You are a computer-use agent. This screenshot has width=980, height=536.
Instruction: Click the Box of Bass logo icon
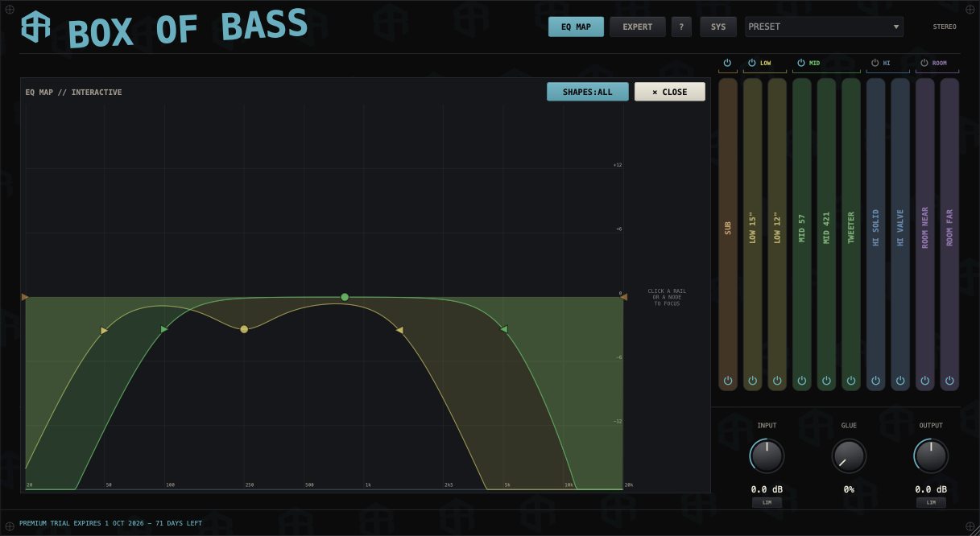[35, 27]
